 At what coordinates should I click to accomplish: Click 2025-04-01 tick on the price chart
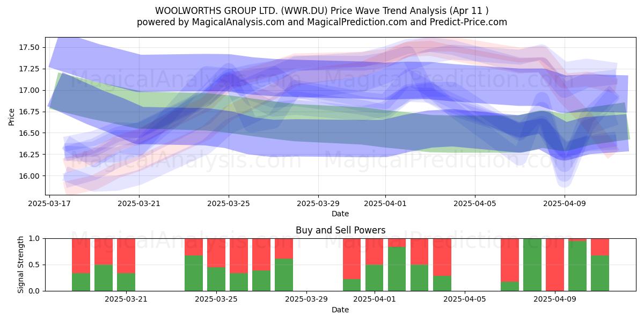point(385,203)
